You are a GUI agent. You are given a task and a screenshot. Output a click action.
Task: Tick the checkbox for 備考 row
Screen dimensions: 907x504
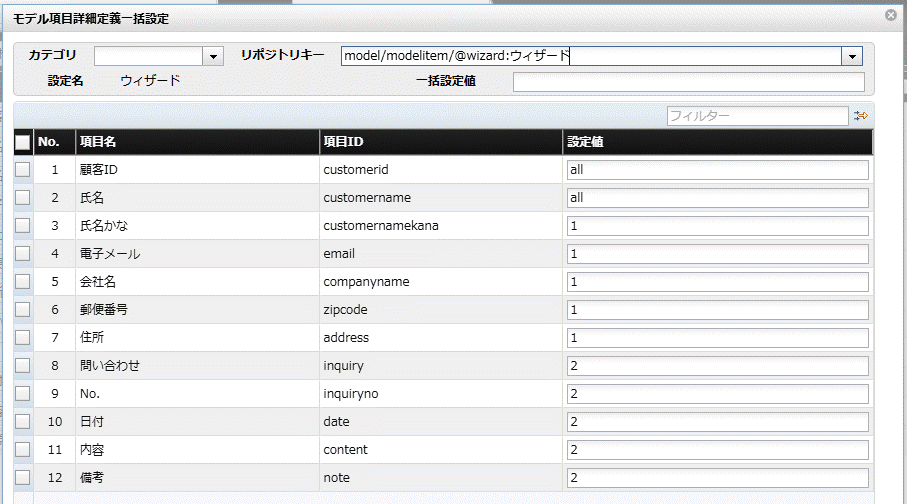tap(23, 477)
